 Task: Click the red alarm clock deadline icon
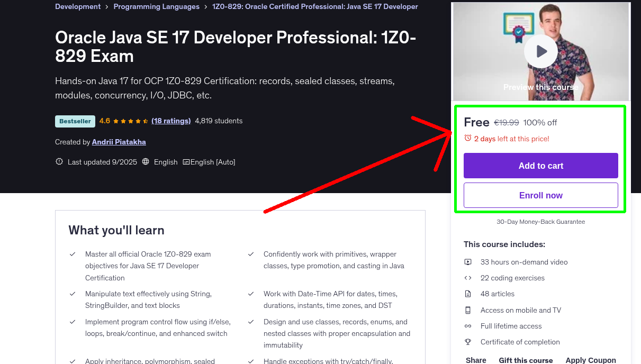pos(467,138)
